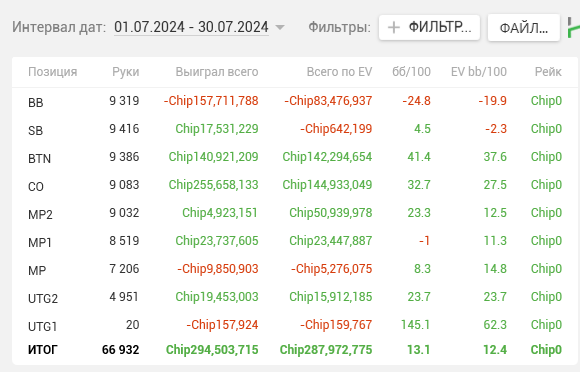Select the BB position row
Image resolution: width=580 pixels, height=372 pixels.
295,101
